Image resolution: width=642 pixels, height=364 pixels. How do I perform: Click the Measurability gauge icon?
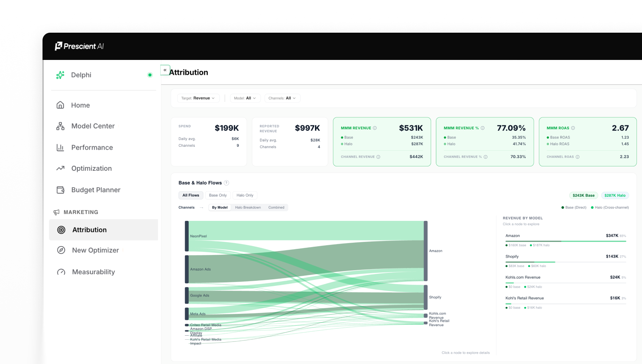click(x=61, y=272)
